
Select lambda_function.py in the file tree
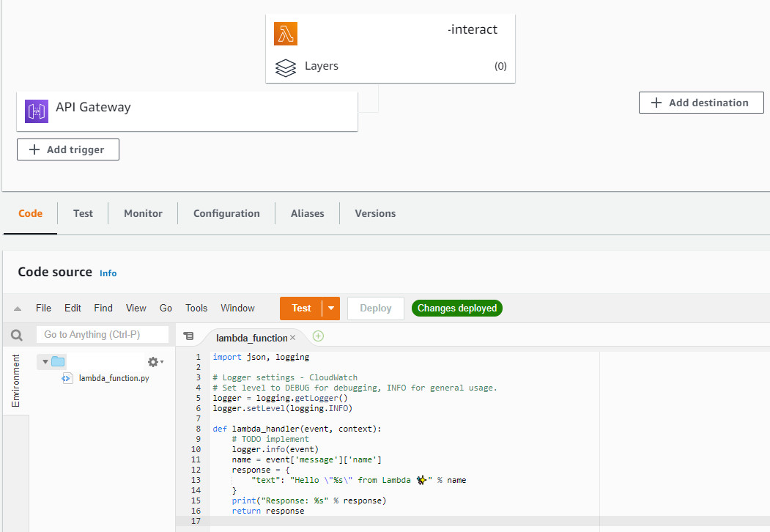tap(114, 378)
